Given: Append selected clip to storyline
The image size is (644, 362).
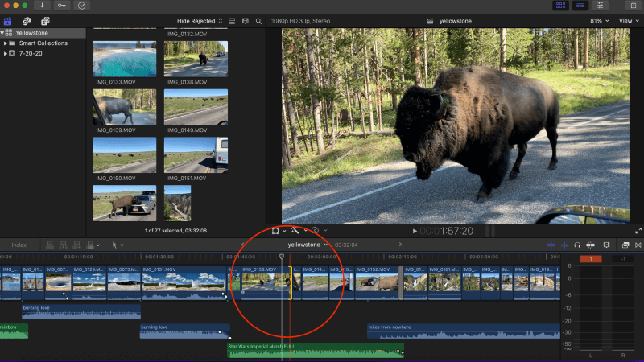Looking at the screenshot, I should pyautogui.click(x=76, y=245).
